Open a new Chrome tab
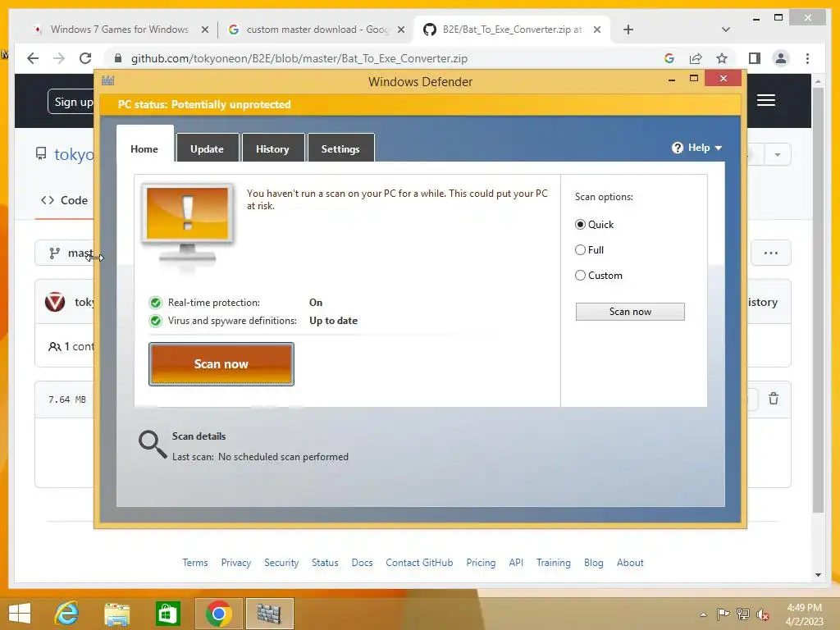The width and height of the screenshot is (840, 630). point(628,30)
